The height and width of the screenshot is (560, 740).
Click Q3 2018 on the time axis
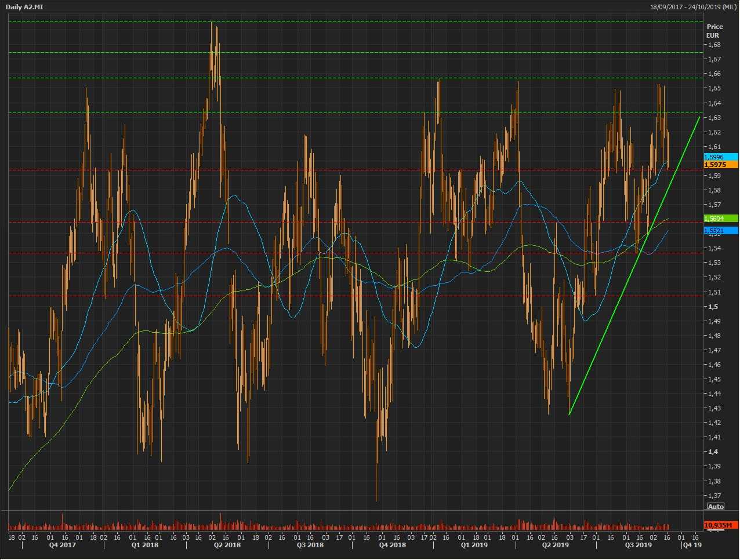tap(310, 545)
